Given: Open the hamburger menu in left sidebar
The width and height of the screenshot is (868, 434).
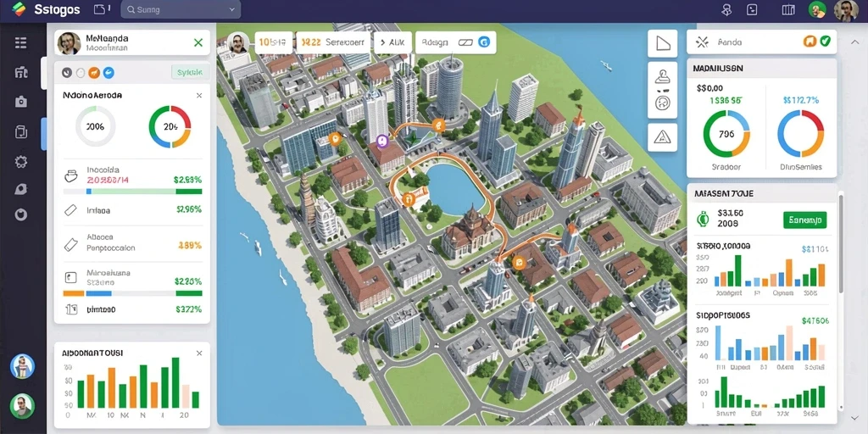Looking at the screenshot, I should point(21,42).
